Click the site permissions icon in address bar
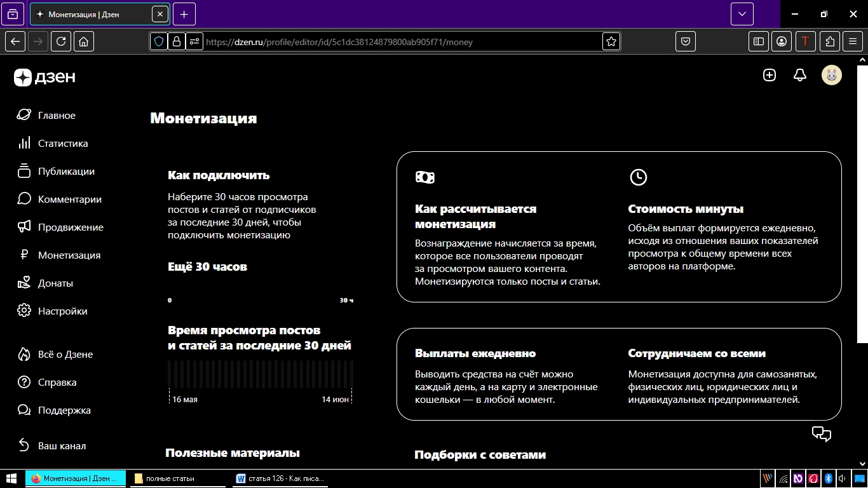868x488 pixels. click(194, 42)
